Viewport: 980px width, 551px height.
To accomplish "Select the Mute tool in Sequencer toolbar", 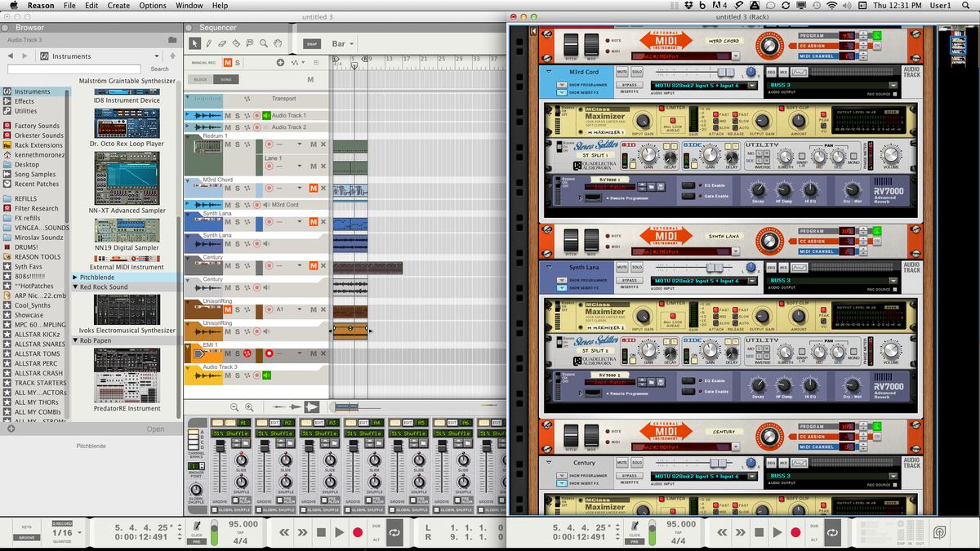I will tap(250, 43).
